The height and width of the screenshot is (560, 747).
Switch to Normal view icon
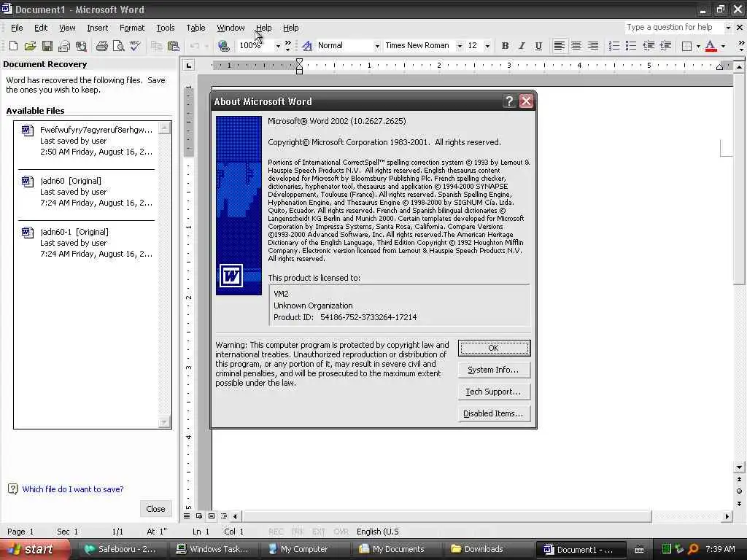click(187, 516)
